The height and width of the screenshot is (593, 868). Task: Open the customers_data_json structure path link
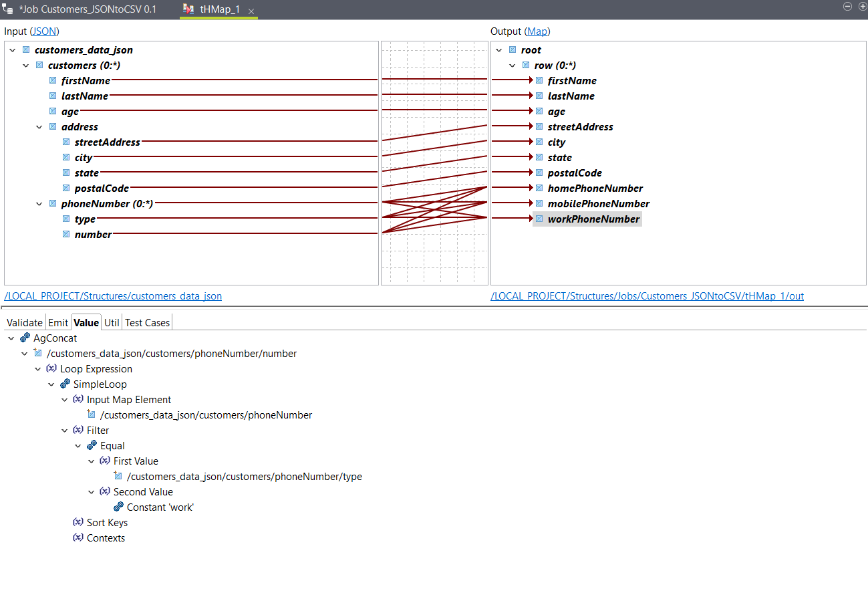coord(113,296)
